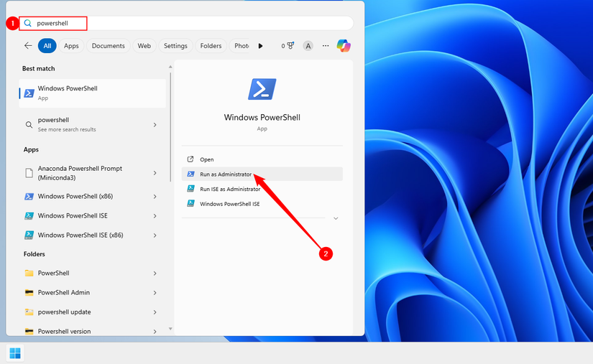
Task: Expand Windows PowerShell (x86) options chevron
Action: tap(155, 196)
